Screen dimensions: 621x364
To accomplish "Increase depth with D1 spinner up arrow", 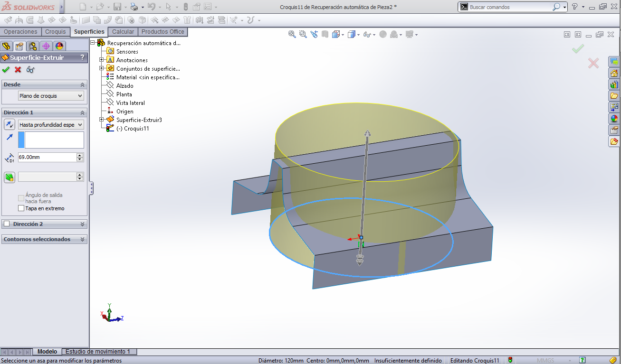I will coord(80,155).
